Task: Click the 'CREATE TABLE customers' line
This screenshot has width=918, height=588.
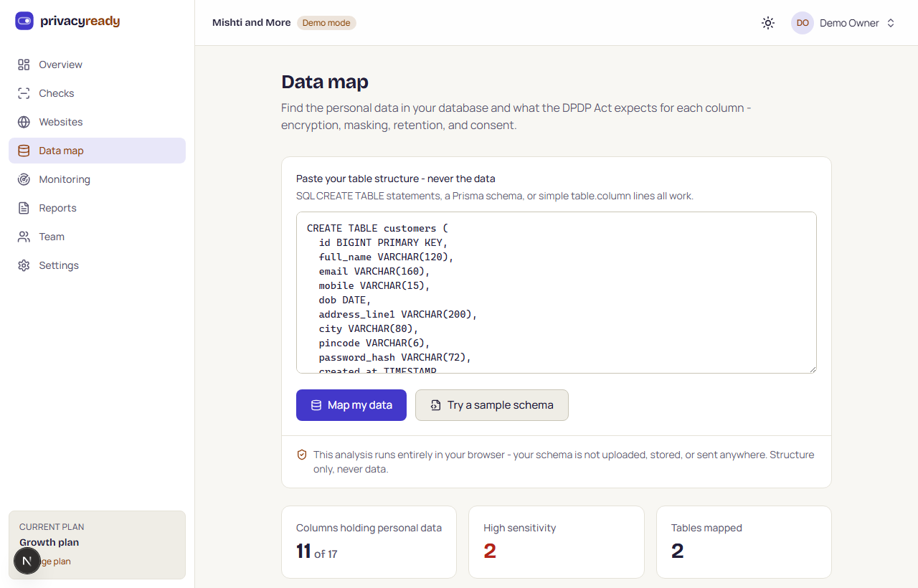Action: coord(377,228)
